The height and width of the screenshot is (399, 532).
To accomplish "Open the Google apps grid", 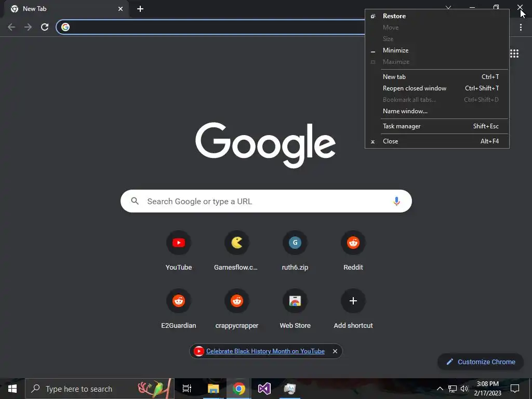I will point(514,54).
